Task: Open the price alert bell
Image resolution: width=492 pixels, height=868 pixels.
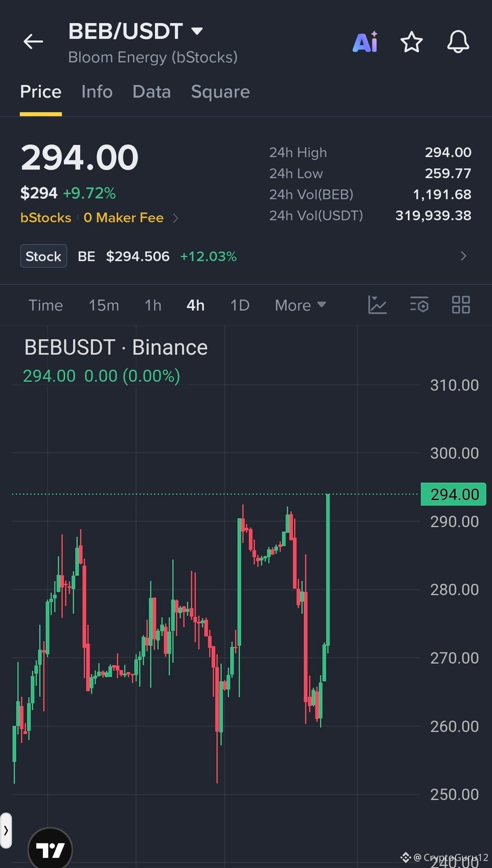Action: pyautogui.click(x=458, y=42)
